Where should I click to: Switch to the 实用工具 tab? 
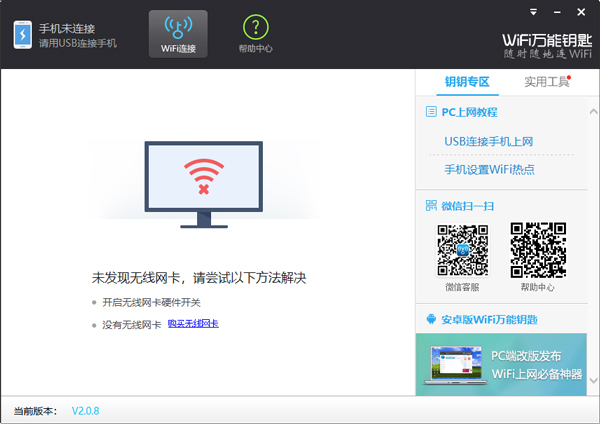pos(546,82)
